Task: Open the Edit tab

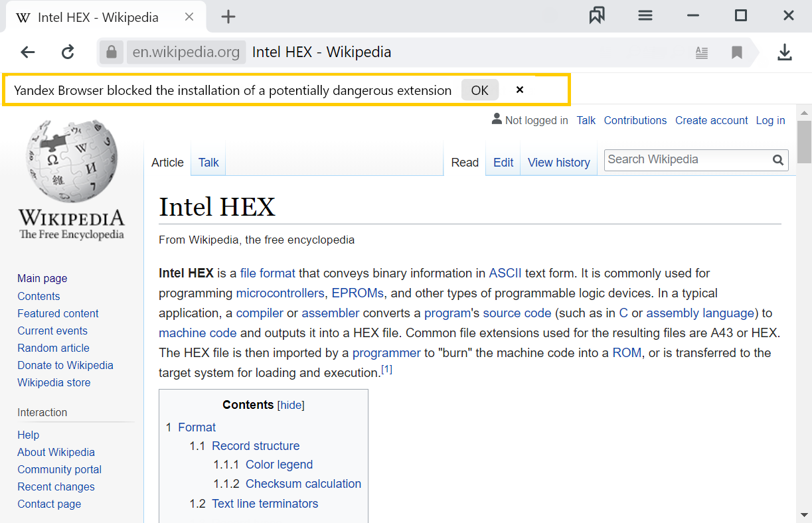Action: [503, 163]
